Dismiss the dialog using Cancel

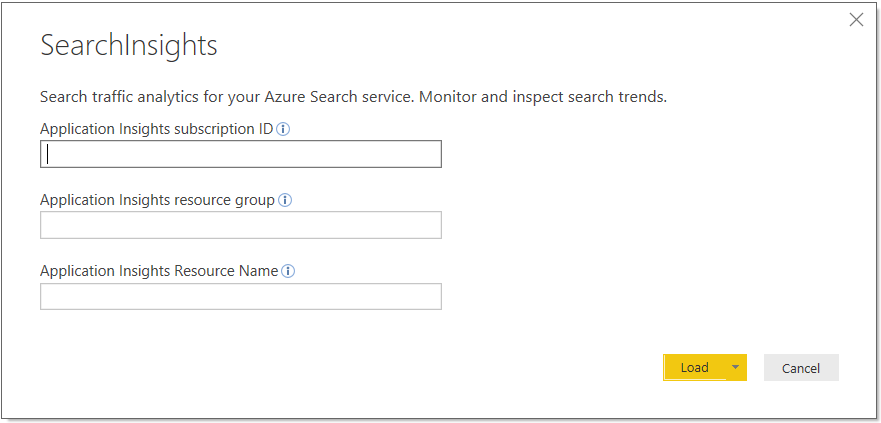click(x=801, y=368)
